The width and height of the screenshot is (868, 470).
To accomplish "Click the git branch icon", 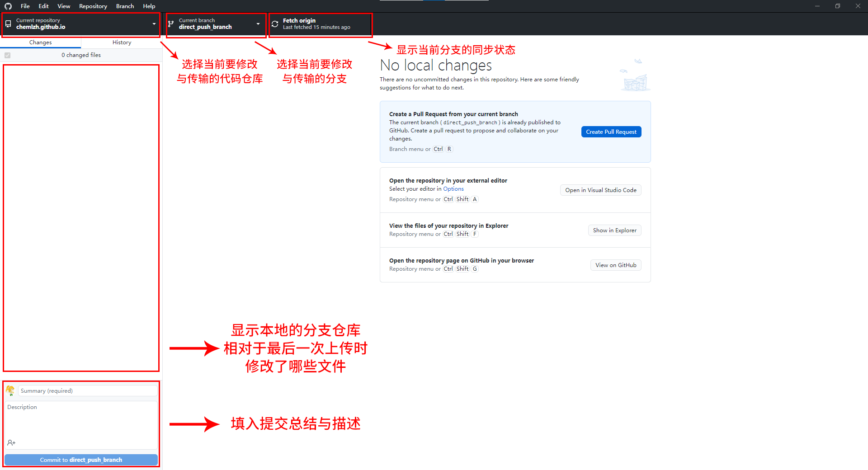I will [x=171, y=24].
